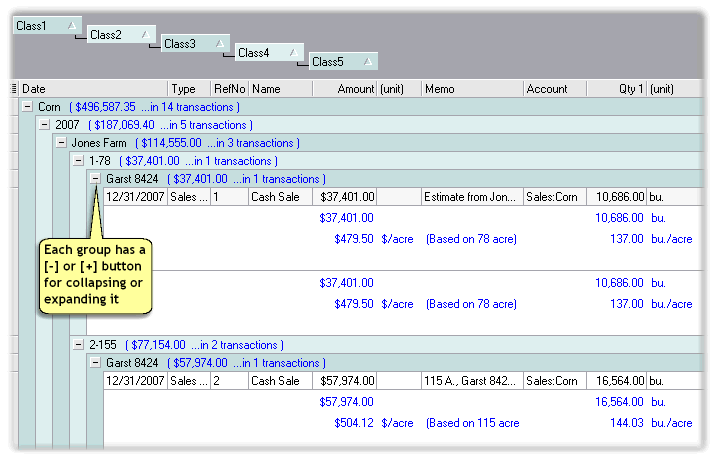Collapse the 2-155 group
Viewport: 716px width, 462px height.
[79, 344]
